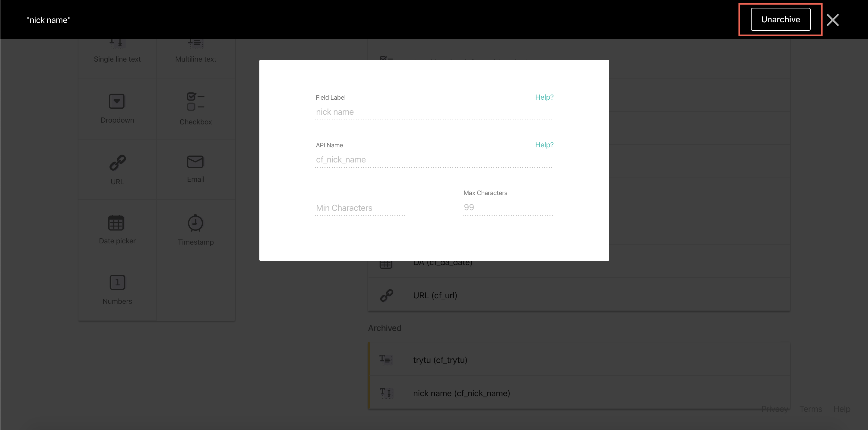
Task: Focus the Min Characters input
Action: pyautogui.click(x=360, y=208)
